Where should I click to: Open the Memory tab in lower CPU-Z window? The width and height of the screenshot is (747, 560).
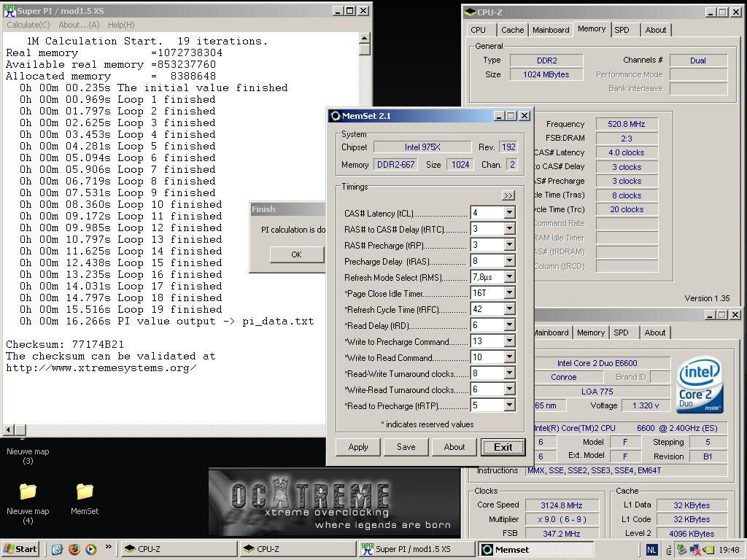[591, 332]
